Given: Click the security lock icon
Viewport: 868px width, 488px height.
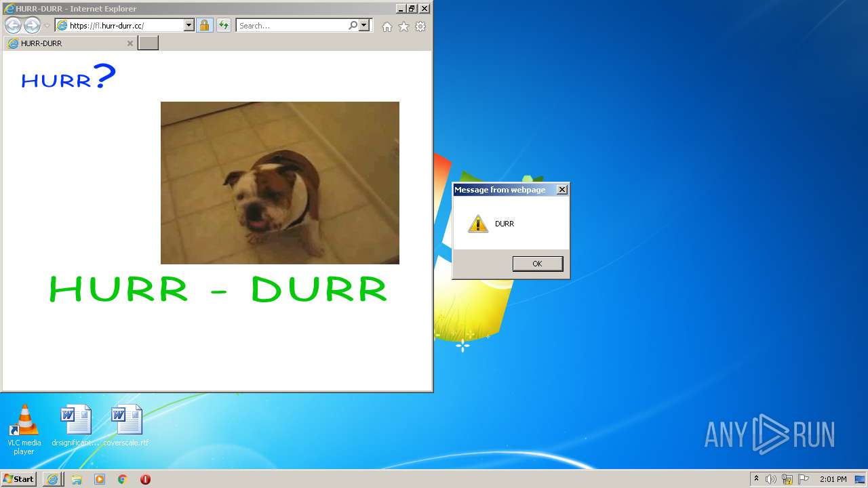Looking at the screenshot, I should coord(204,26).
